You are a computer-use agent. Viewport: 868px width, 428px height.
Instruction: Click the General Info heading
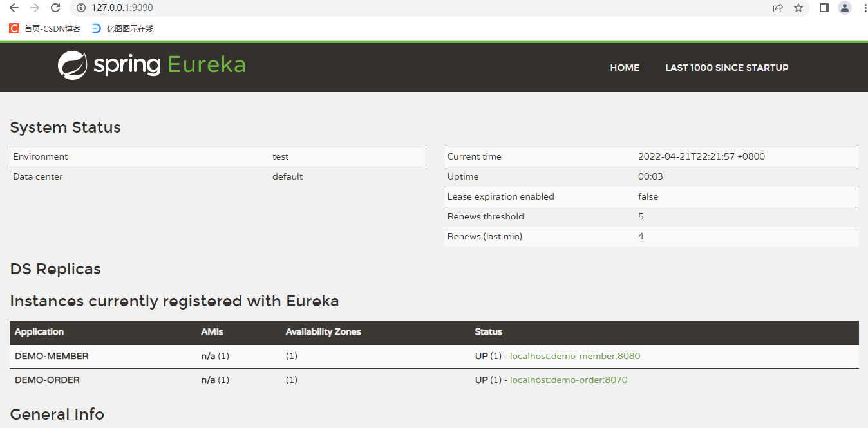pos(57,414)
